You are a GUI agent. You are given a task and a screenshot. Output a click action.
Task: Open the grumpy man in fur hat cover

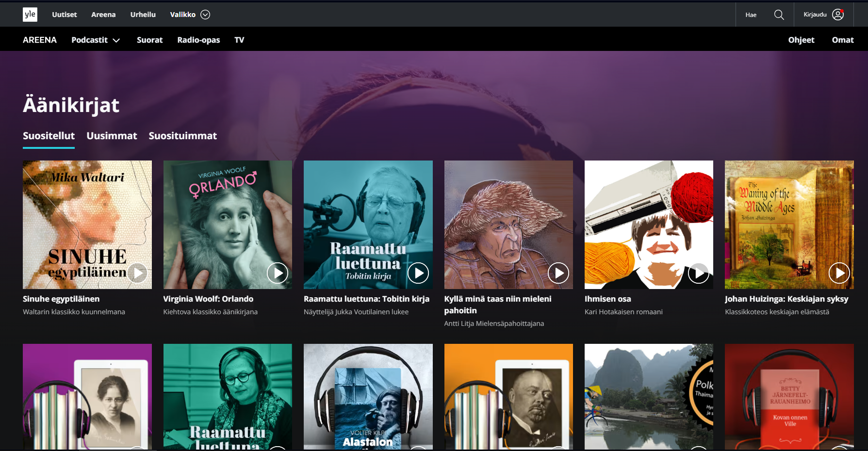(508, 225)
